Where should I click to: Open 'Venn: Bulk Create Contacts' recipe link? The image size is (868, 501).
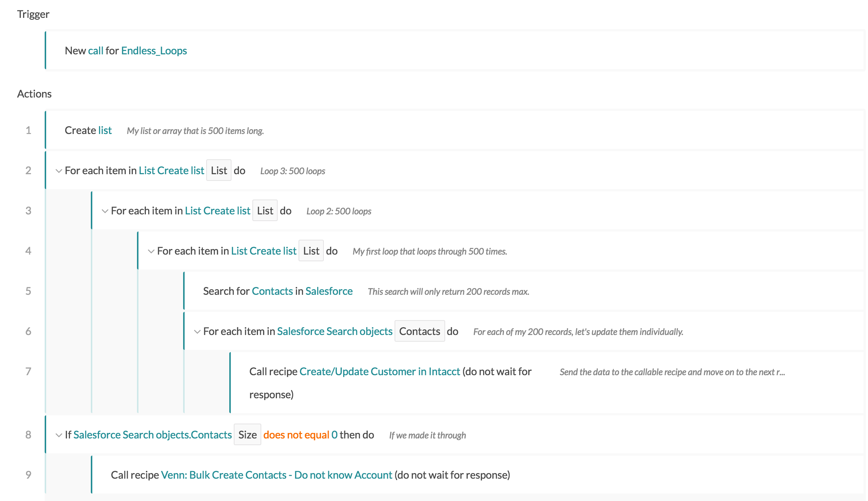click(277, 475)
